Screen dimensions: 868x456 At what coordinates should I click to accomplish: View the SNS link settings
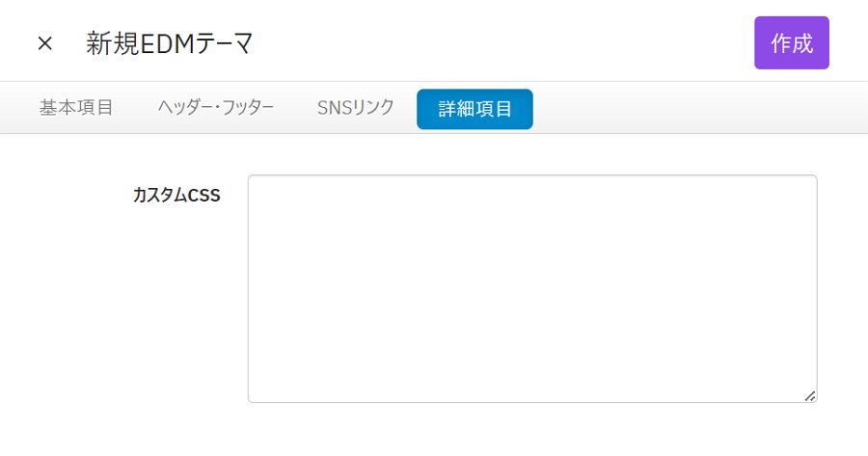[356, 108]
